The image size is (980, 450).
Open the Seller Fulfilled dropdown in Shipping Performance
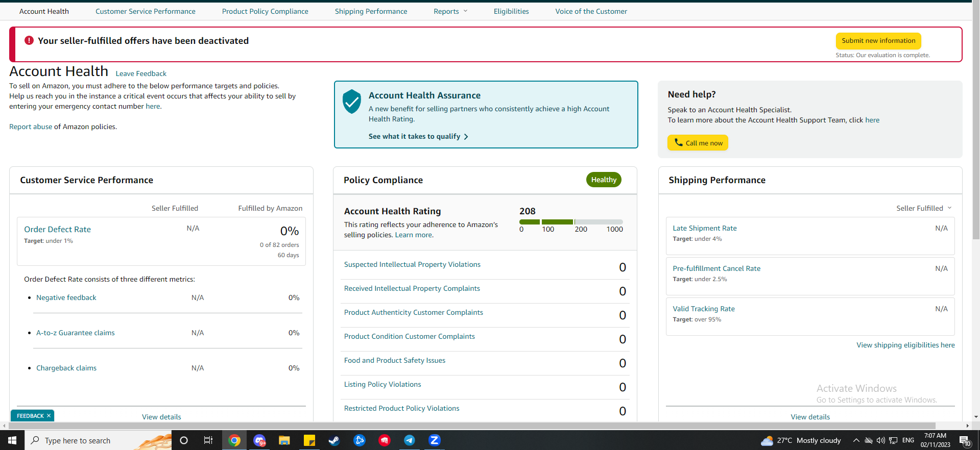click(924, 208)
